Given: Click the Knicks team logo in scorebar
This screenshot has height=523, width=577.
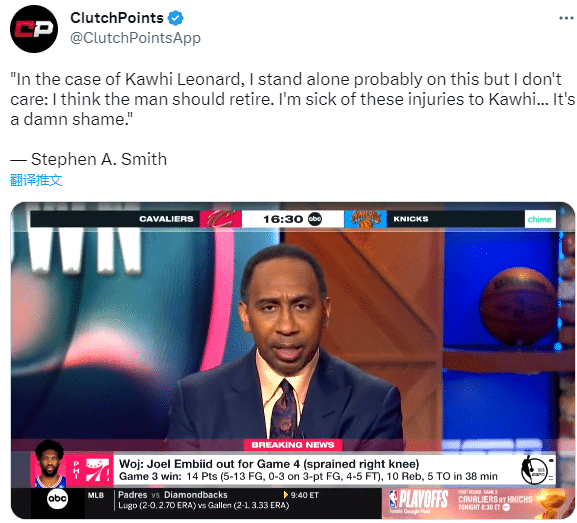Looking at the screenshot, I should (x=365, y=219).
